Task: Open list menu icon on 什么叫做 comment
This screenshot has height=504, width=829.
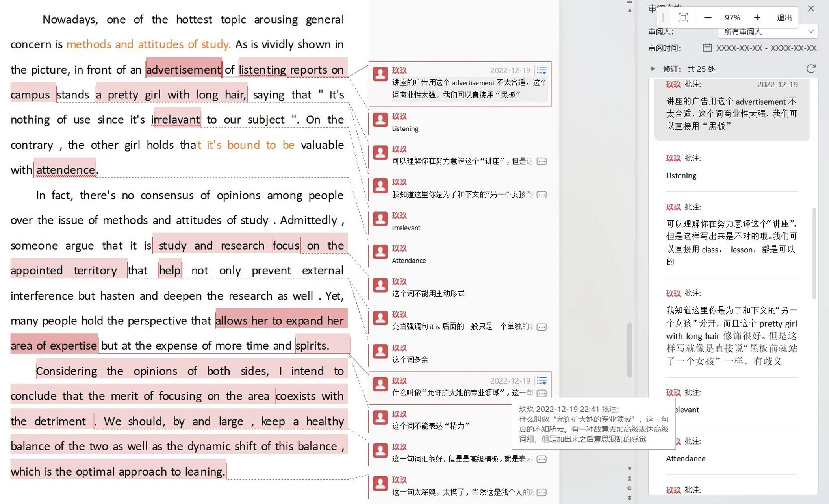Action: [542, 381]
